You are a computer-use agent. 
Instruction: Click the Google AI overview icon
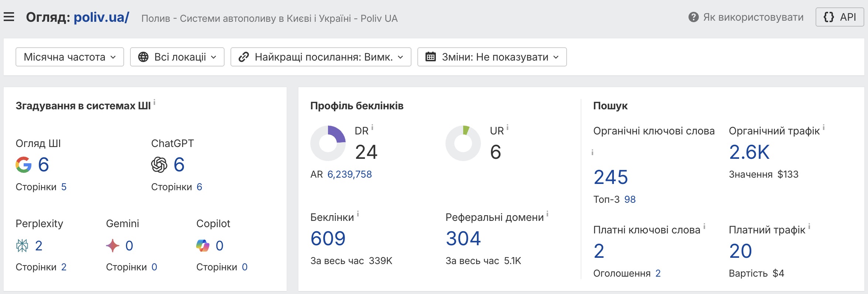coord(24,165)
